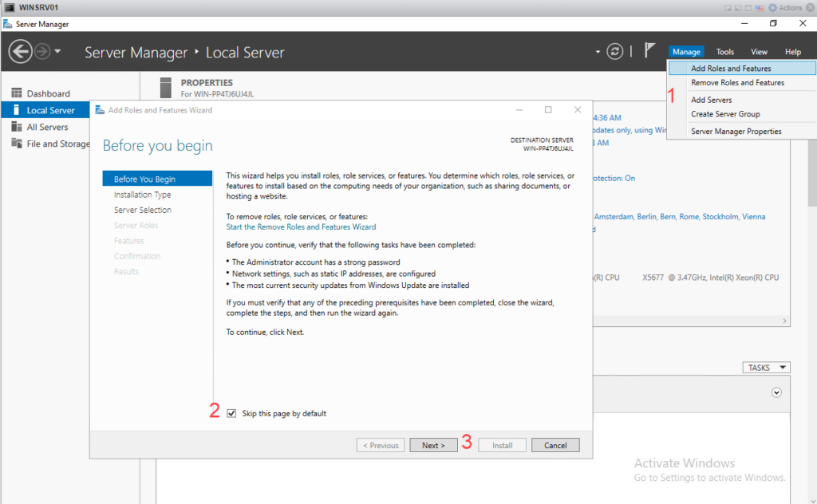Click the greyed-out Install button
Screen dimensions: 817x504
click(x=503, y=445)
